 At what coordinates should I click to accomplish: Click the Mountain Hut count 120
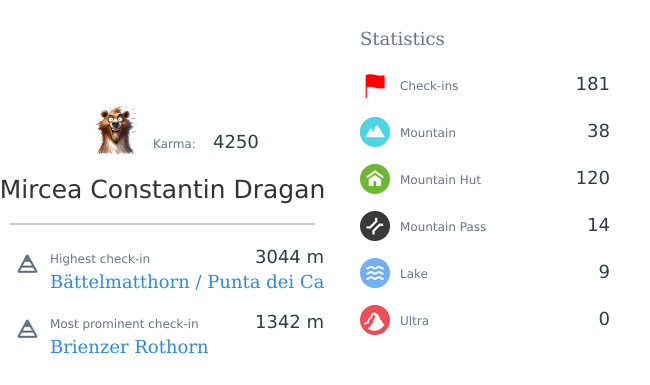592,178
